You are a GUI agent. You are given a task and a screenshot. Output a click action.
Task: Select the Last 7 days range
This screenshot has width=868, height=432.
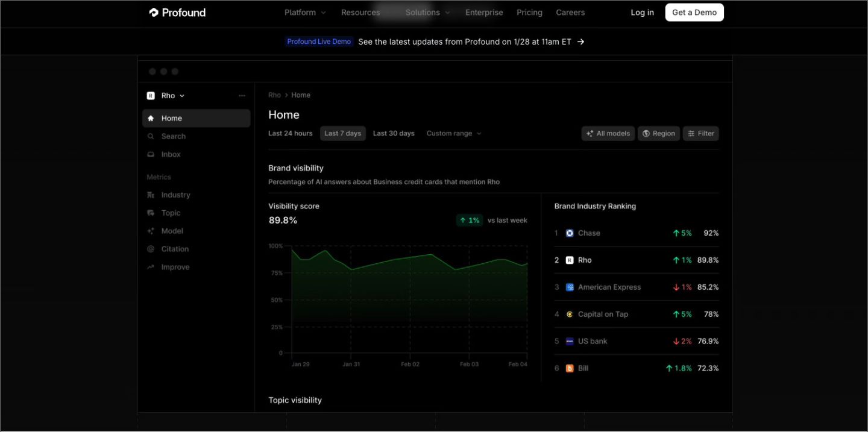[x=343, y=133]
